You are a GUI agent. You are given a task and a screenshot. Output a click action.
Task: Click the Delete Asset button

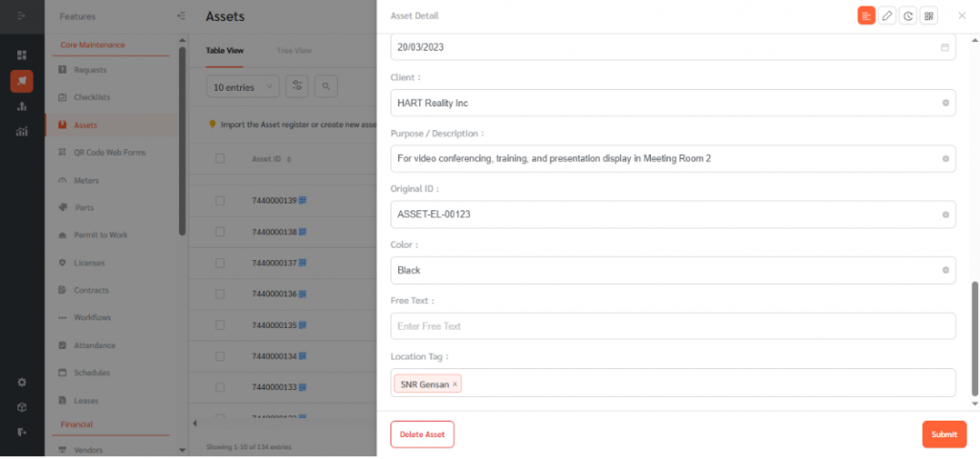pos(422,435)
